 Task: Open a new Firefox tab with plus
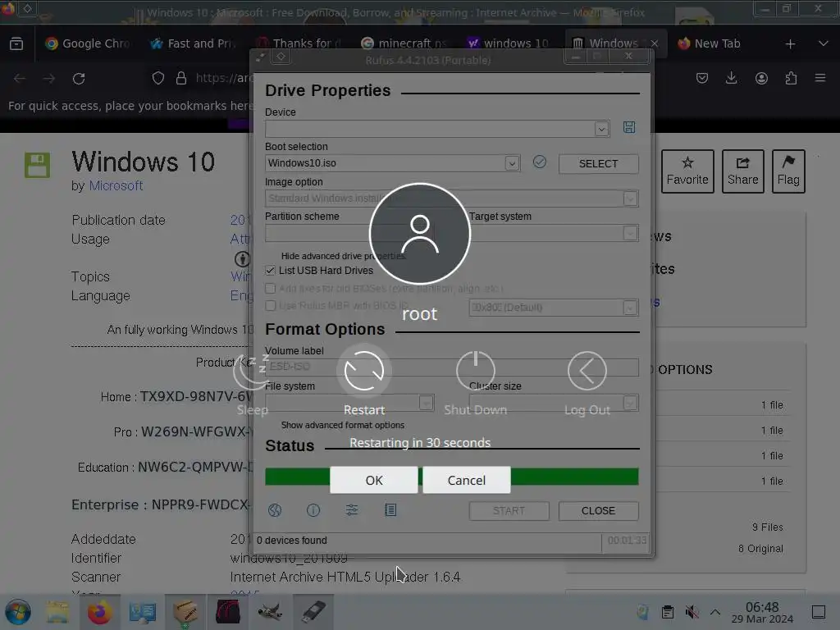tap(790, 44)
